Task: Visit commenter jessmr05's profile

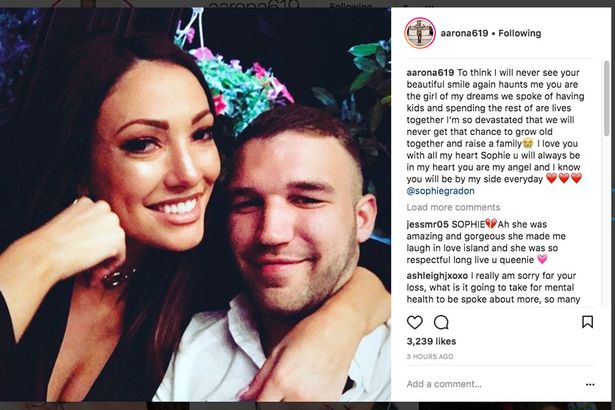Action: tap(429, 223)
